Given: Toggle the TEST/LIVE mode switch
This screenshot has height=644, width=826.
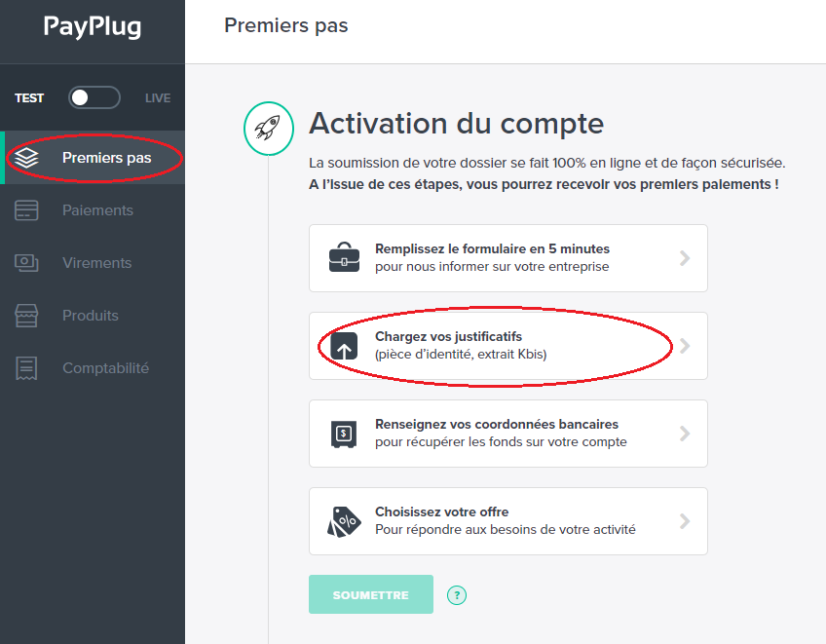Looking at the screenshot, I should click(x=94, y=97).
